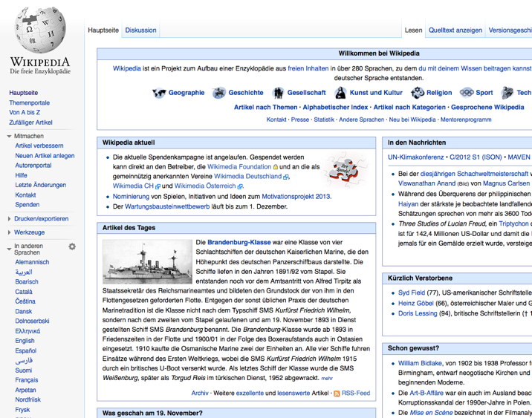
Task: Click Motivationsprojekt 2013 link
Action: pyautogui.click(x=296, y=197)
